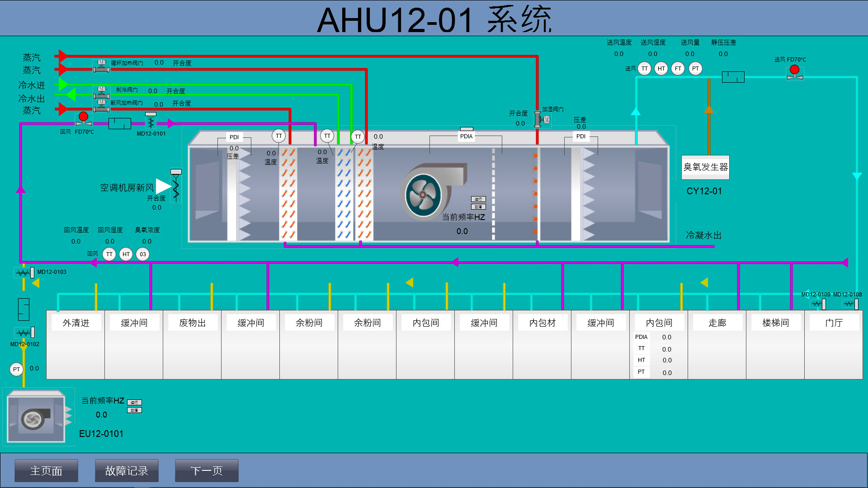The width and height of the screenshot is (868, 488).
Task: Click the 制冷阀门 valve icon
Action: click(101, 92)
